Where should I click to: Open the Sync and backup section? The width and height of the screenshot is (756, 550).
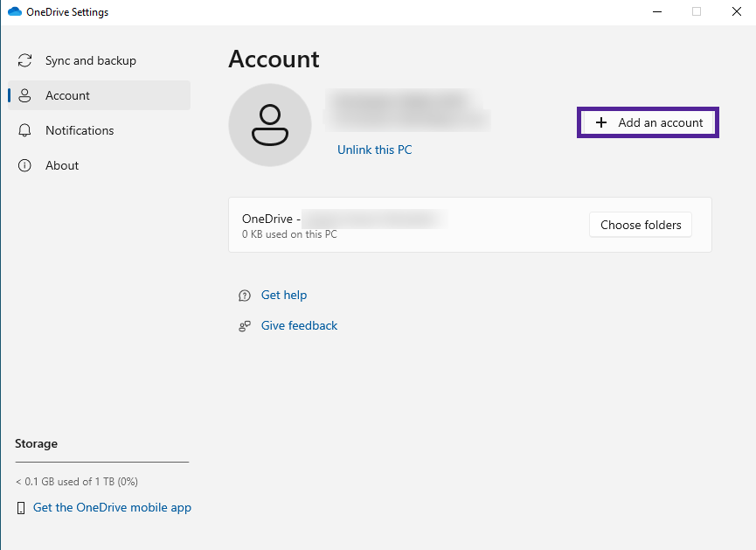click(x=91, y=61)
